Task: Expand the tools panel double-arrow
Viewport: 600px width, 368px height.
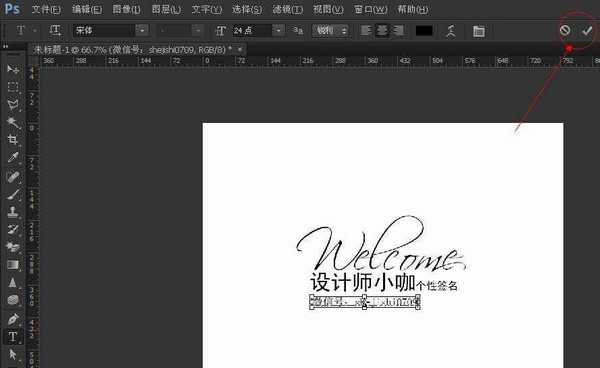Action: [x=6, y=47]
